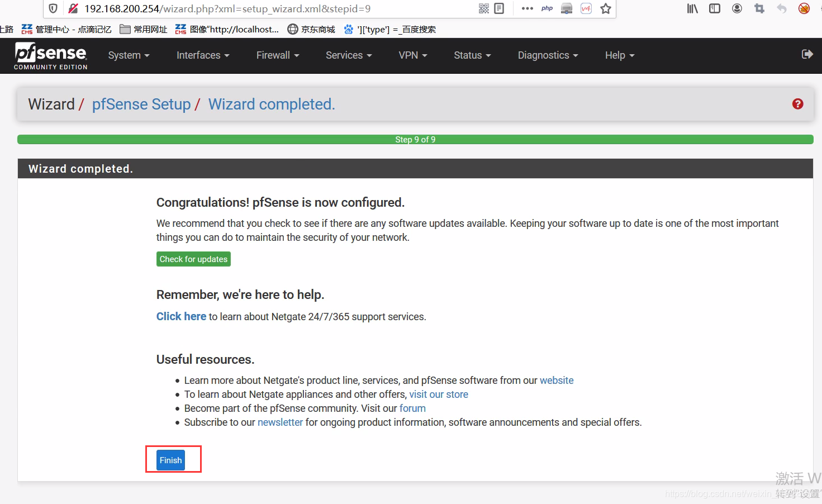Open the red help question mark icon

797,104
